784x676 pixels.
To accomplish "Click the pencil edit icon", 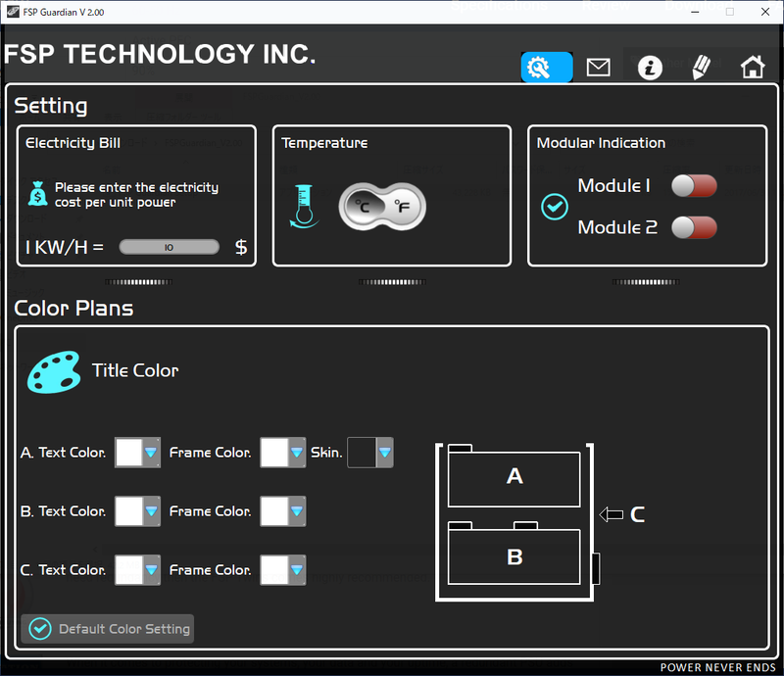I will click(701, 67).
